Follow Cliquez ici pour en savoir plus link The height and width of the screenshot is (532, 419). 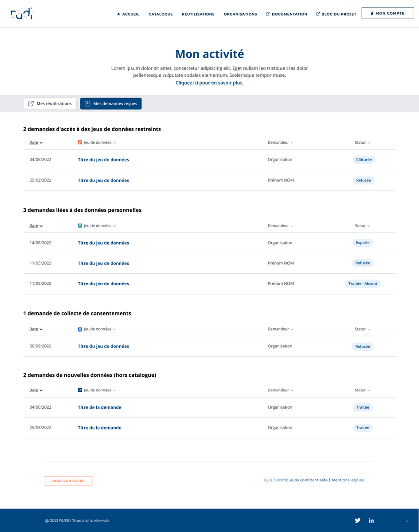click(x=209, y=83)
